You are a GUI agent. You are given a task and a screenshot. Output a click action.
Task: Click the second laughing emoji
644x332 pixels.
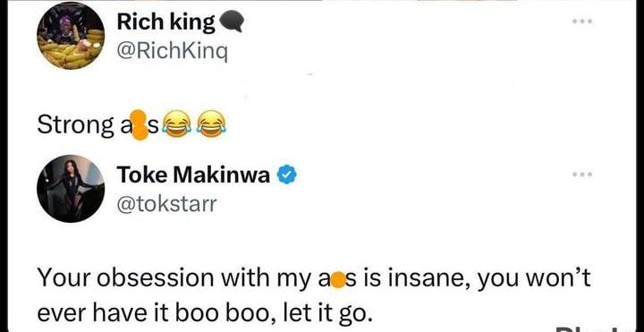(x=211, y=123)
